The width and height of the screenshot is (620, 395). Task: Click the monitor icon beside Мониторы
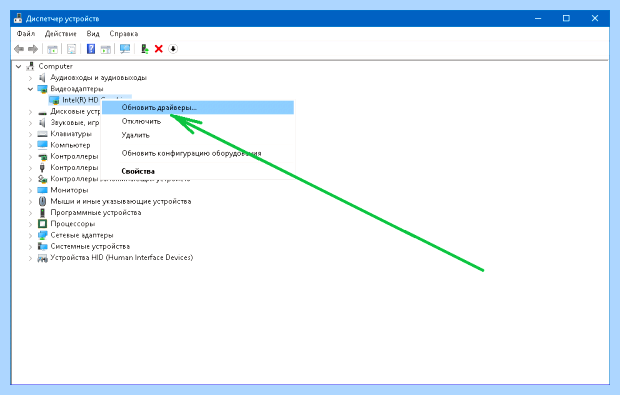[42, 190]
